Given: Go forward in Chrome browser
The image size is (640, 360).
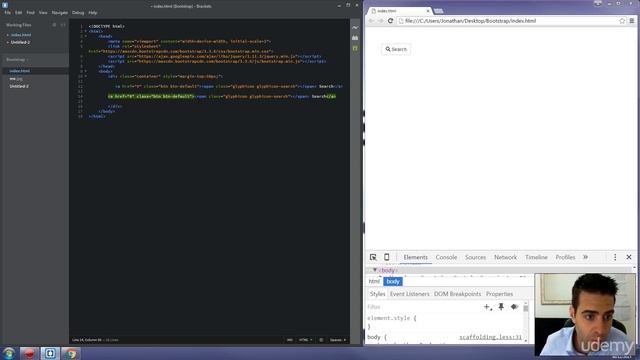Looking at the screenshot, I should pyautogui.click(x=380, y=21).
